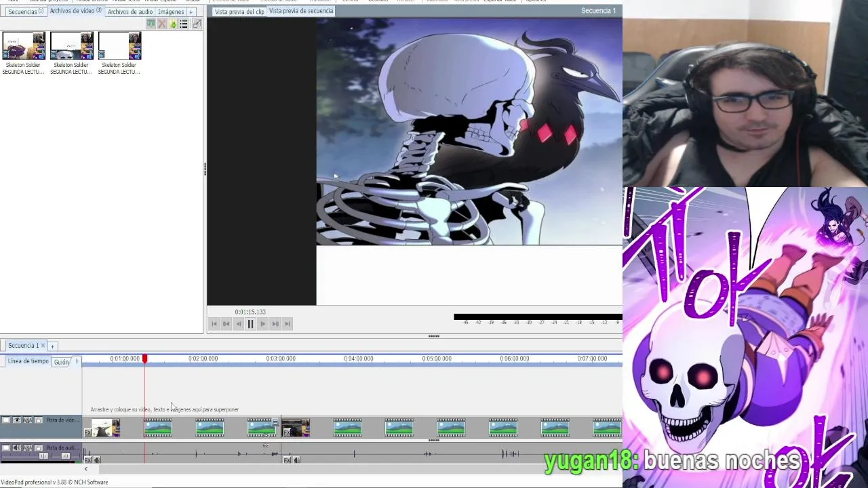
Task: Switch to Línea de tiempo view
Action: [28, 361]
